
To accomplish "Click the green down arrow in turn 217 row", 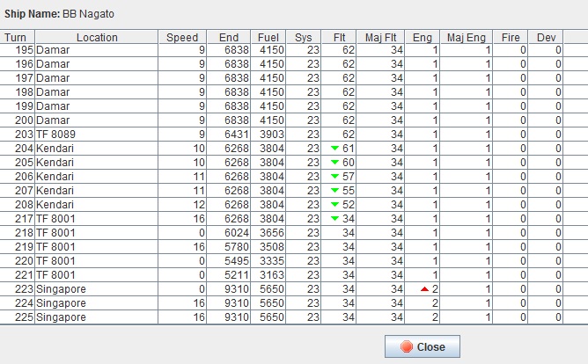I will 334,218.
